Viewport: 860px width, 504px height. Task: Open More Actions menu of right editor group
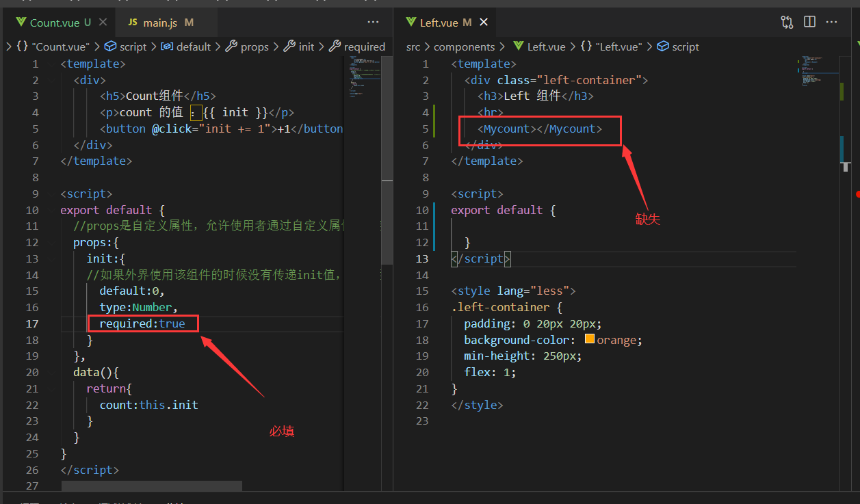click(831, 22)
